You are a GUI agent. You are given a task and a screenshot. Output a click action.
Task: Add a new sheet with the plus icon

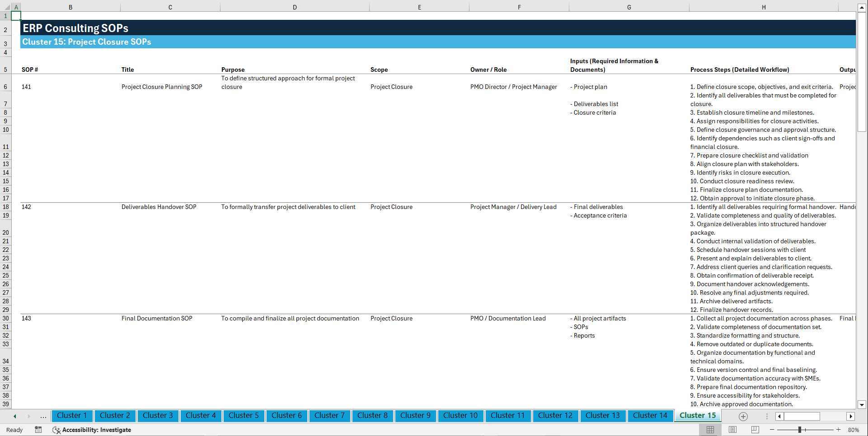click(x=743, y=416)
